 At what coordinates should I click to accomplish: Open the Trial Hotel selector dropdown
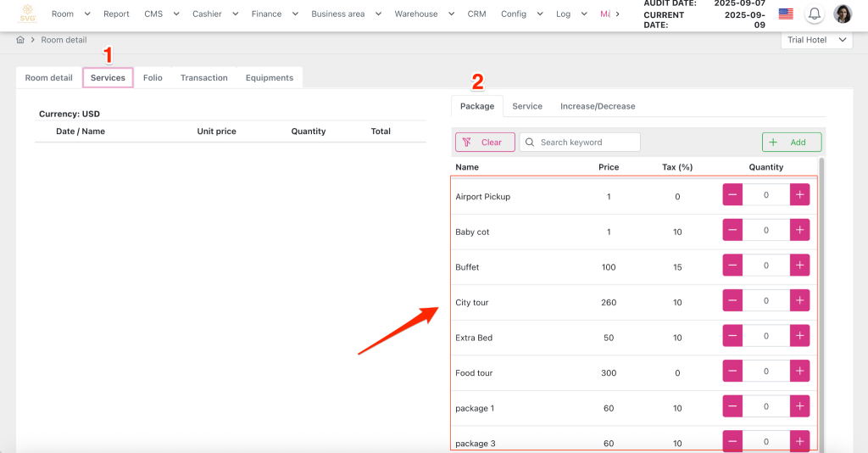816,40
